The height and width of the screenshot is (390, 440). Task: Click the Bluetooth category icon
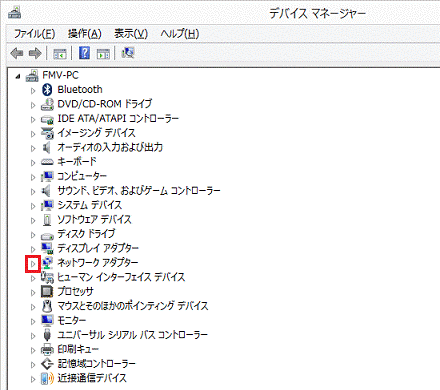click(47, 89)
